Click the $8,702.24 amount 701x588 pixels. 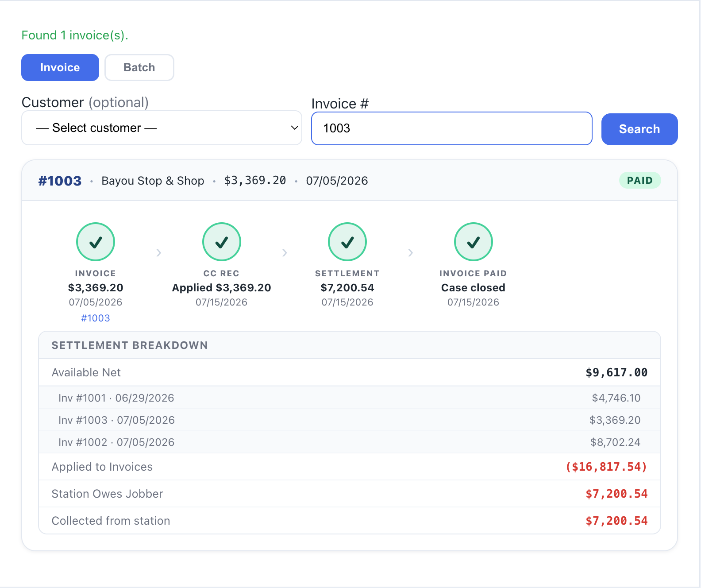(615, 442)
